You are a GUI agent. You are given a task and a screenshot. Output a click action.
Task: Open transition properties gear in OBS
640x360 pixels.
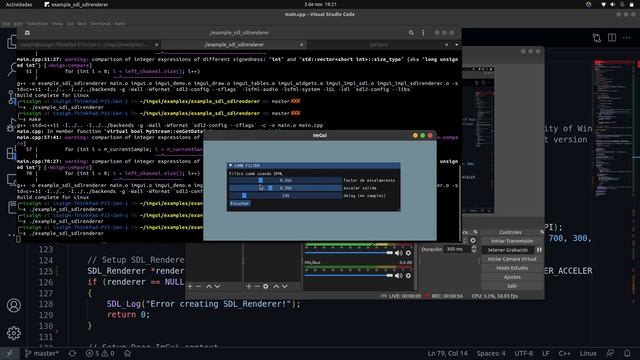tap(473, 240)
